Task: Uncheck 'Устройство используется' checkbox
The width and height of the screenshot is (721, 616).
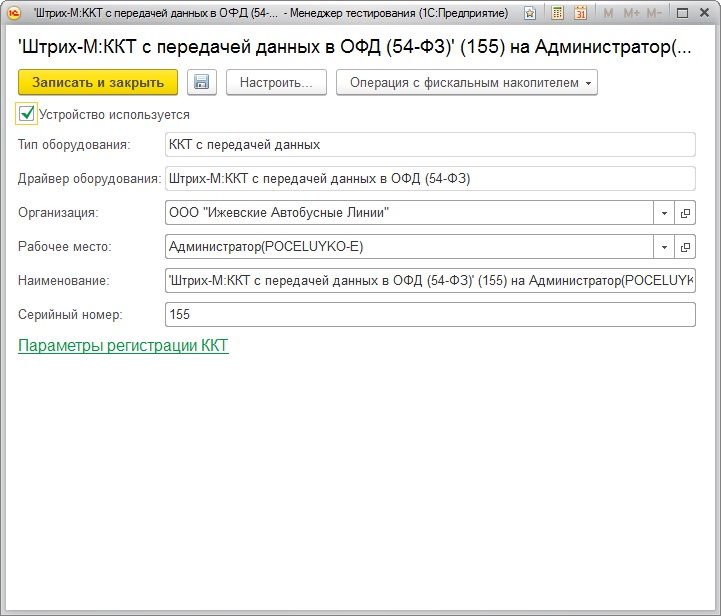Action: tap(27, 114)
